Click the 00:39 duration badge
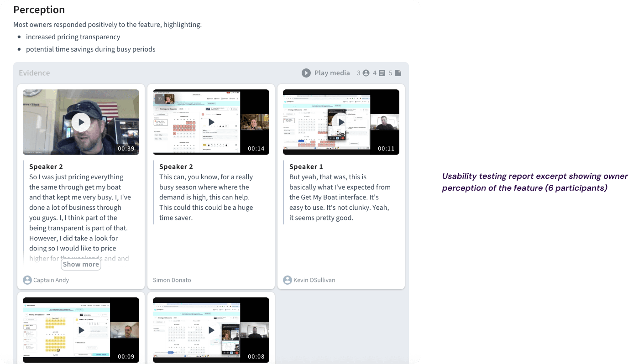The image size is (633, 364). 126,149
